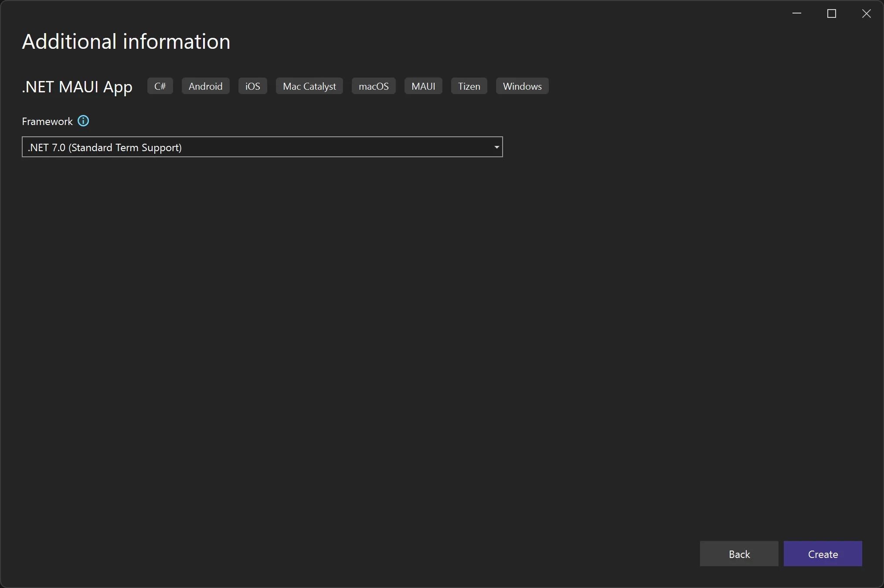Click the Framework label text
The height and width of the screenshot is (588, 884).
(x=46, y=121)
